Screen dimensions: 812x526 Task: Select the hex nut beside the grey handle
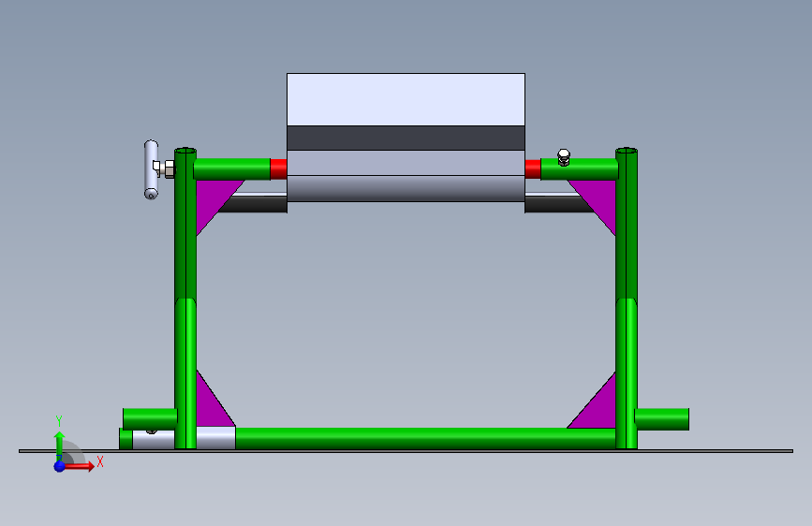click(170, 168)
